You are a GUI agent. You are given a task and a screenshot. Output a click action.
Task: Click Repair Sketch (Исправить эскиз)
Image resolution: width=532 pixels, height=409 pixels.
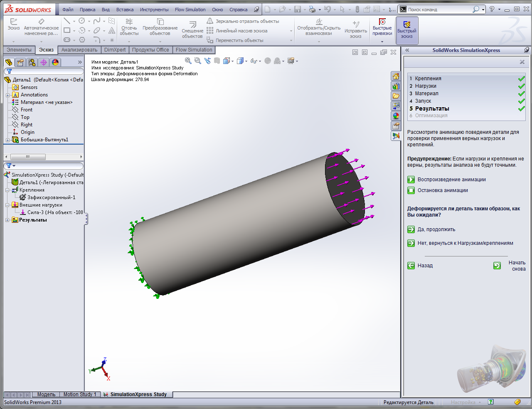tap(356, 29)
